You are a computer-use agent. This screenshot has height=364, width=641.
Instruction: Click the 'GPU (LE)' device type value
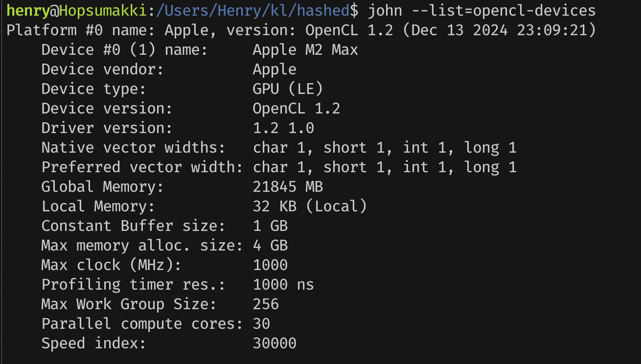coord(288,89)
